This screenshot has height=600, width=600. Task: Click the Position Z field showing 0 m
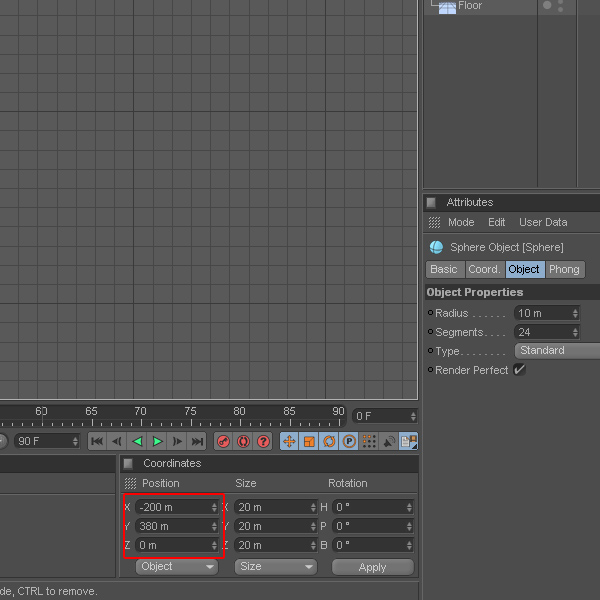177,545
